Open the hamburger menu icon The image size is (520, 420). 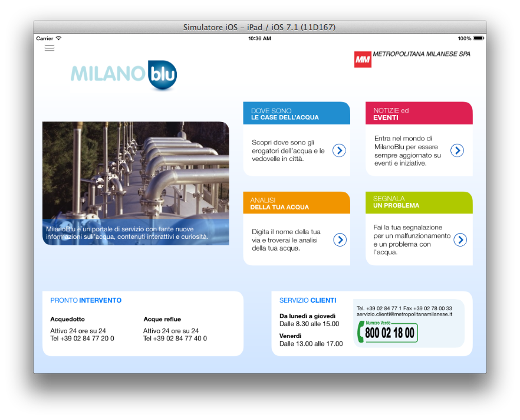click(50, 48)
